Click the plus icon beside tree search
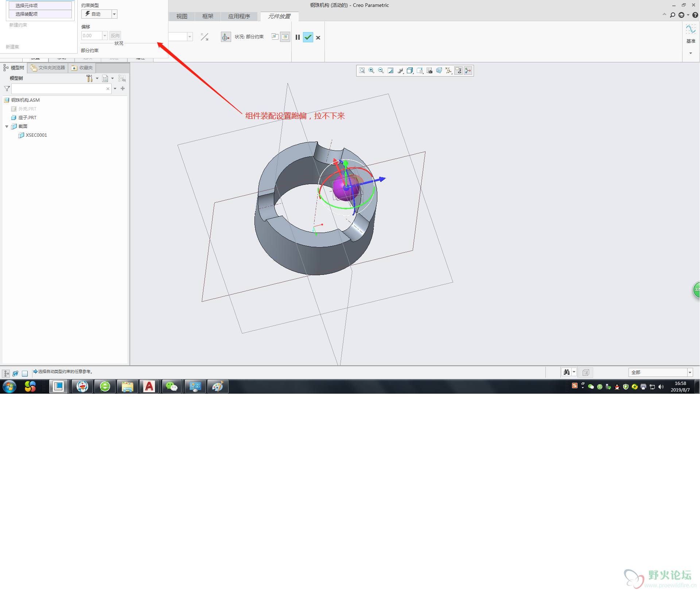 (x=122, y=89)
